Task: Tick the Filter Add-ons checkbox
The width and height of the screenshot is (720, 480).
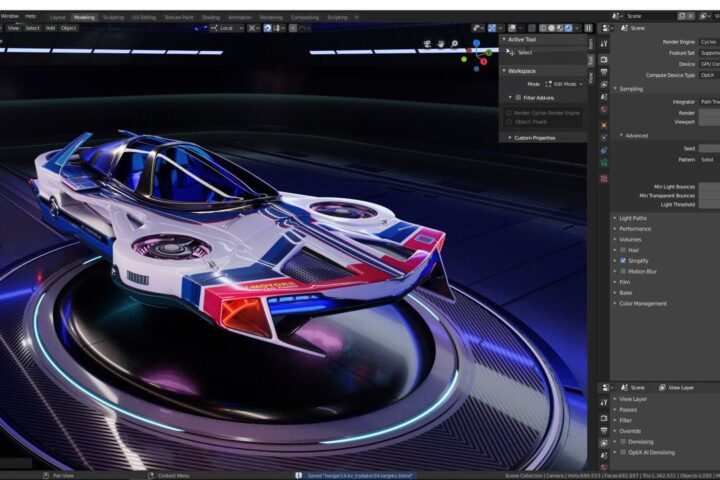Action: (518, 97)
